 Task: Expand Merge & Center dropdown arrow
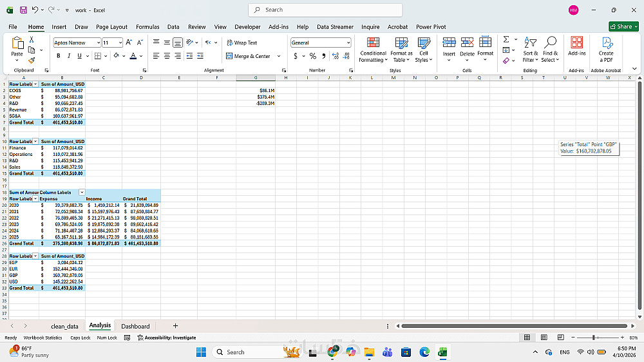tap(279, 56)
